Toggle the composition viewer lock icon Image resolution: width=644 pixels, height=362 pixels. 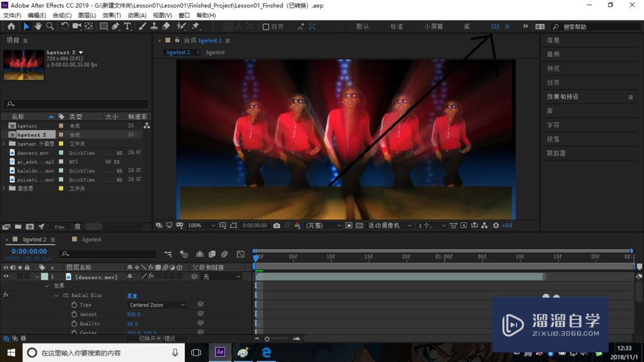coord(177,41)
